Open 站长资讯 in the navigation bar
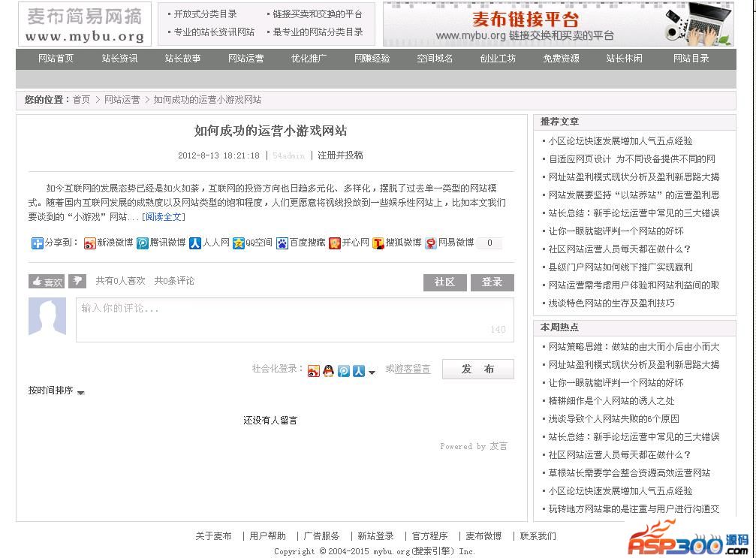756x558 pixels. click(x=119, y=59)
